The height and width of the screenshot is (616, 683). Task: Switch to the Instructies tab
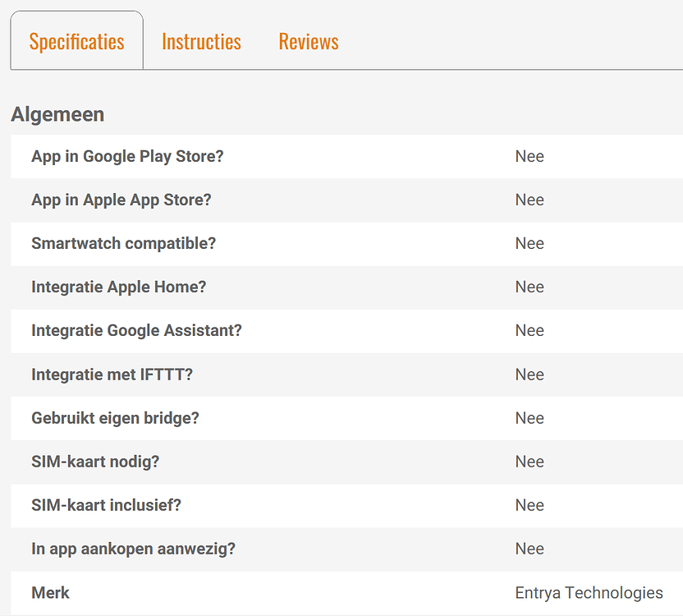(201, 42)
